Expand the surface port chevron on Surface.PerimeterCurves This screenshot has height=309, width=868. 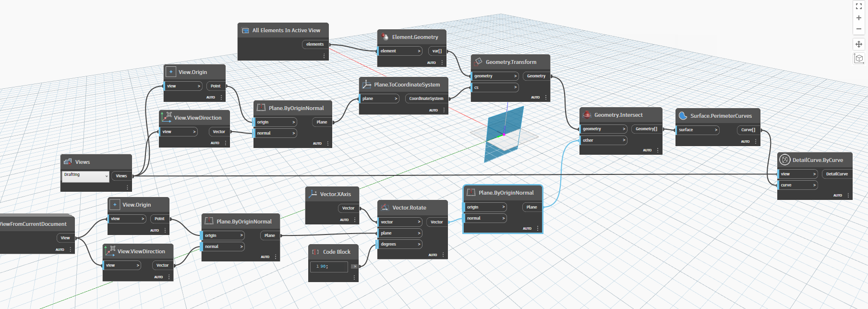[x=716, y=130]
